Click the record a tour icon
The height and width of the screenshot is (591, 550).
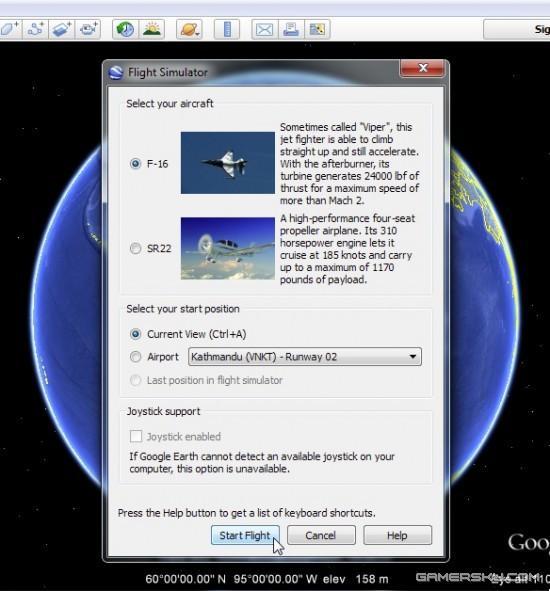[88, 29]
